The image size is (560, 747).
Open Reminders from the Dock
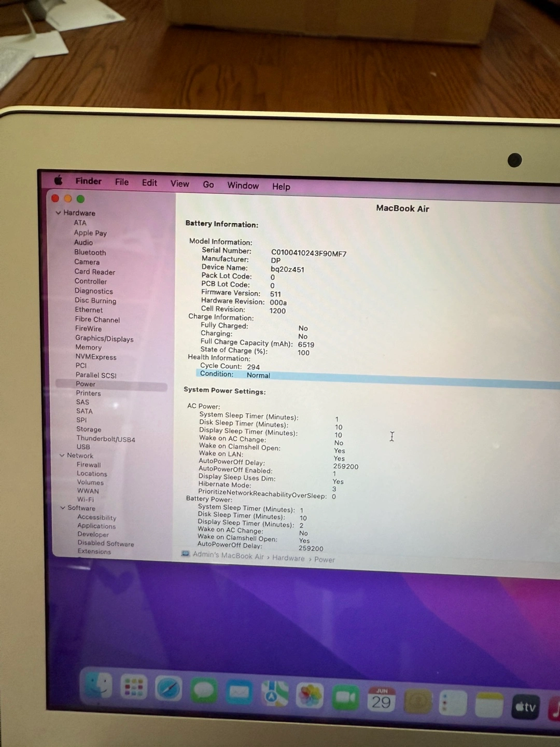453,704
